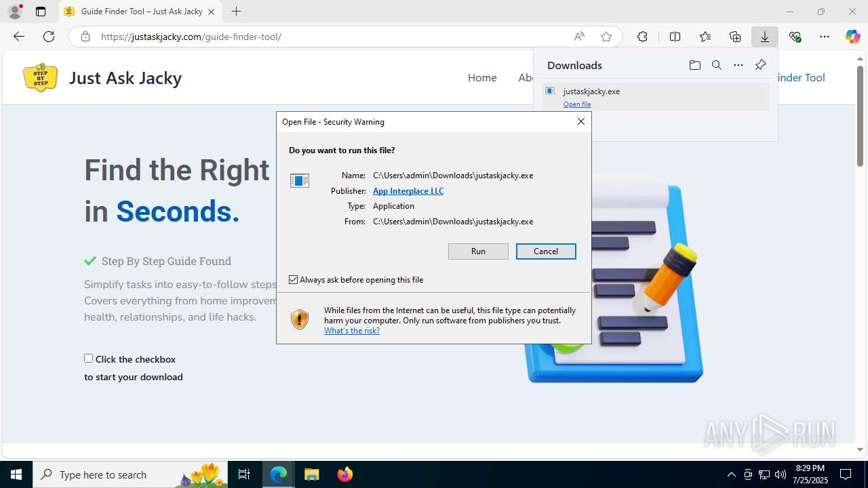Open Browser essentials icon
Viewport: 868px width, 488px height.
click(x=795, y=37)
